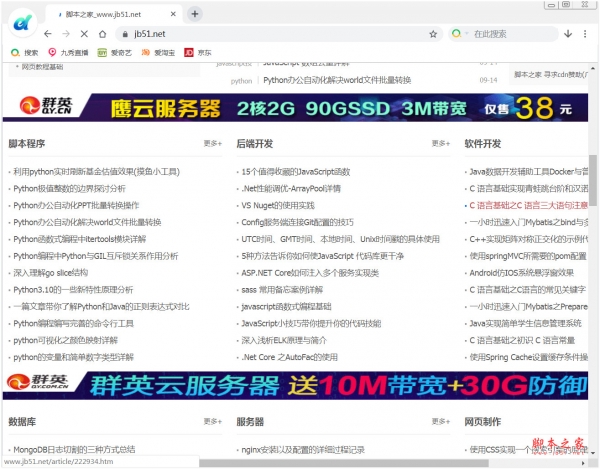
Task: Open article .Net性能调优-ArrayPool详情
Action: pyautogui.click(x=291, y=189)
